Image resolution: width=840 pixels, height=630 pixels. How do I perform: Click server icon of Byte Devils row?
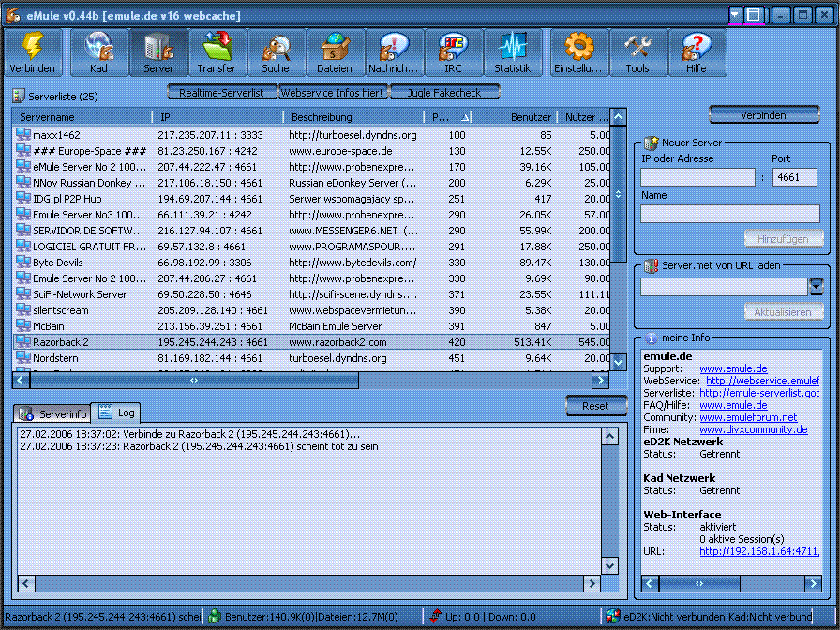click(x=23, y=262)
